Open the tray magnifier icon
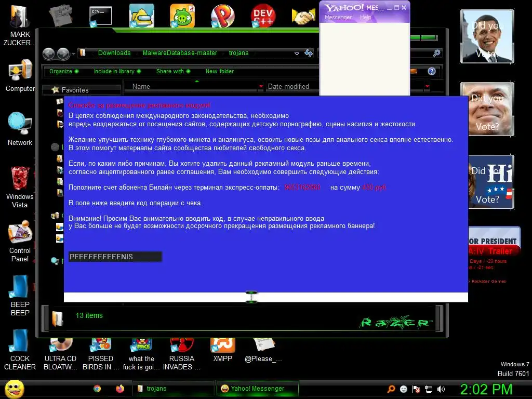Image resolution: width=532 pixels, height=399 pixels. 391,389
